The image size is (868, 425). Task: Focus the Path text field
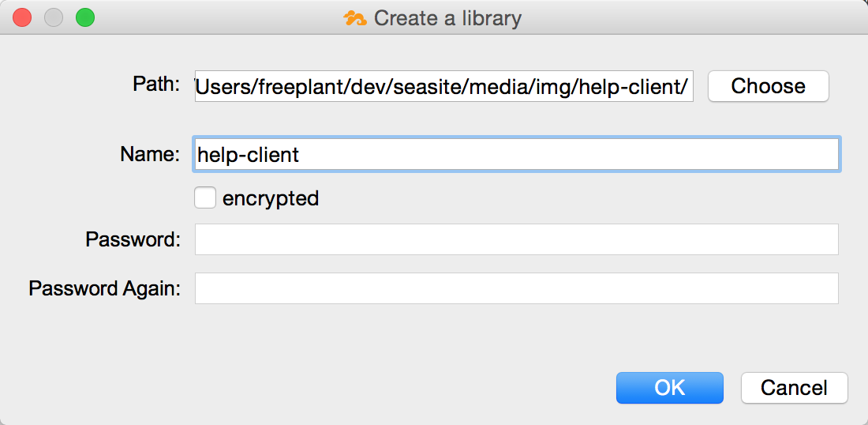[x=444, y=86]
